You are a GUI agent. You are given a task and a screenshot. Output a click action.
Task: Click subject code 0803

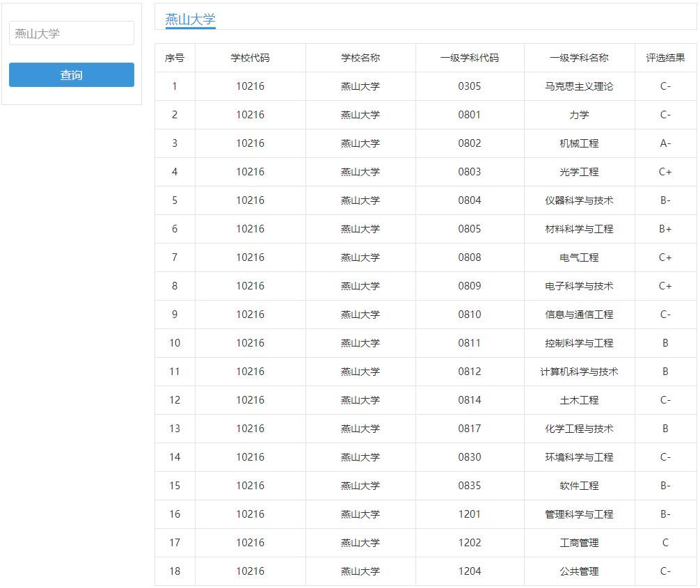click(x=470, y=172)
